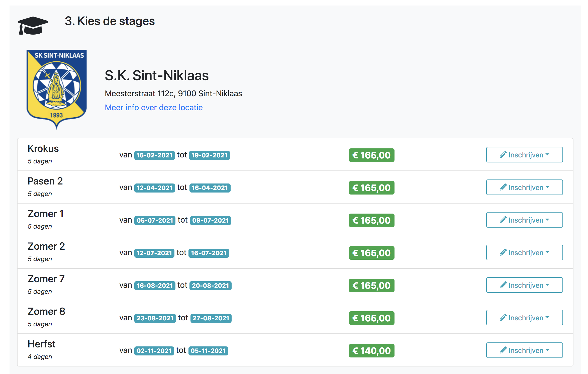Click pencil icon in Zomer 8 row

click(503, 318)
